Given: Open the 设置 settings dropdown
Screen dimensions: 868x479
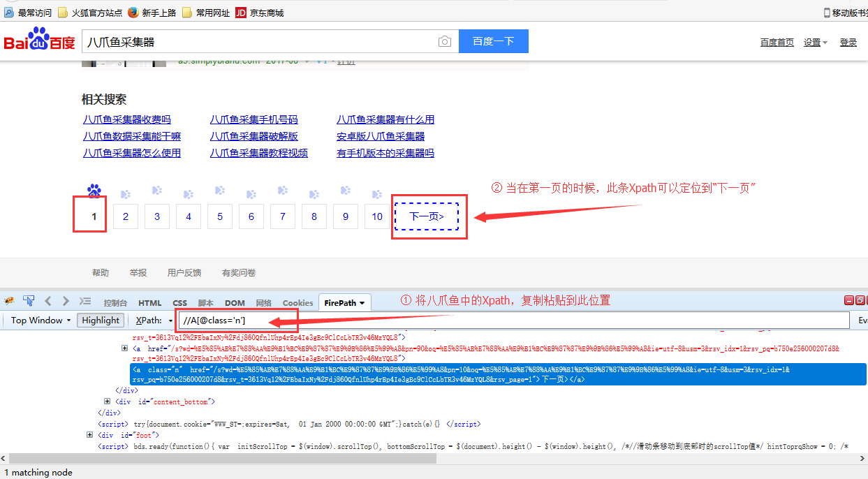Looking at the screenshot, I should (x=816, y=43).
